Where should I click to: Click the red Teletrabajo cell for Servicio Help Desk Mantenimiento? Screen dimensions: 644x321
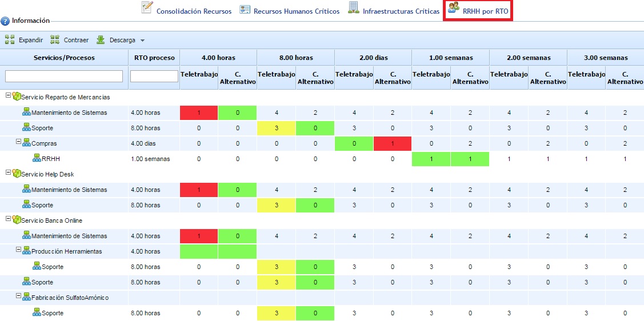point(199,190)
